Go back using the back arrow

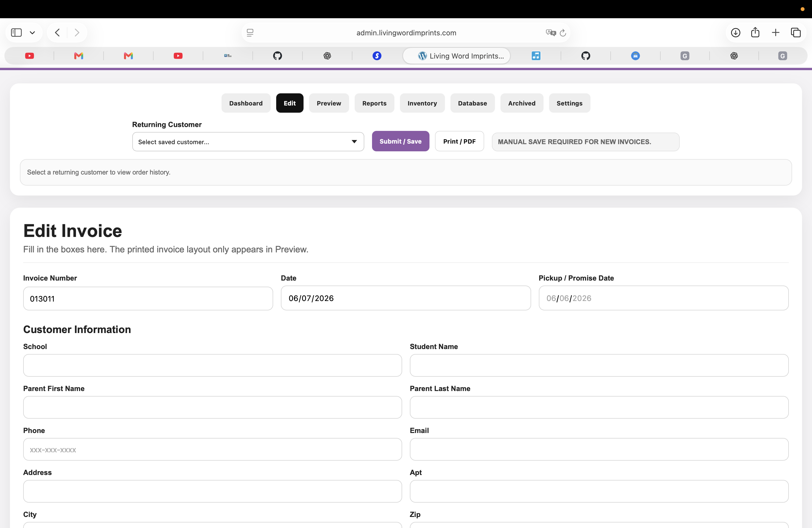57,33
